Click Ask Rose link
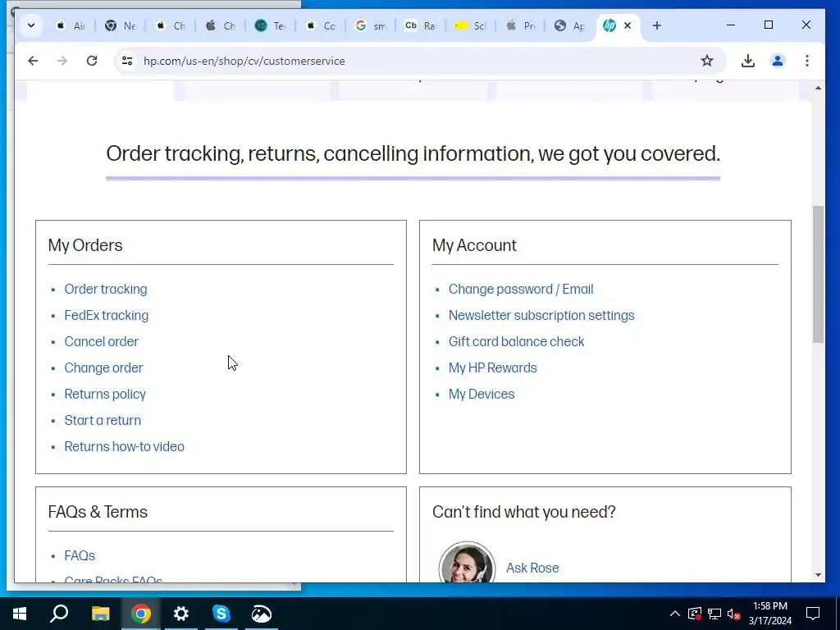Screen dimensions: 840x630 (x=532, y=568)
